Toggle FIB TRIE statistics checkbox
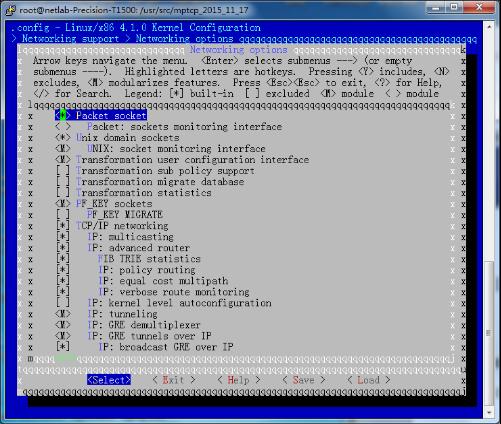Image resolution: width=501 pixels, height=424 pixels. coord(63,259)
